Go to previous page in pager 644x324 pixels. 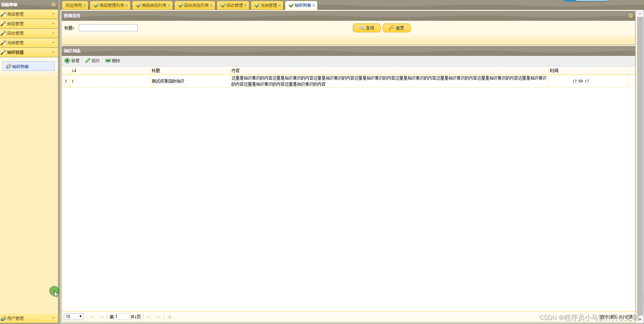pyautogui.click(x=101, y=317)
